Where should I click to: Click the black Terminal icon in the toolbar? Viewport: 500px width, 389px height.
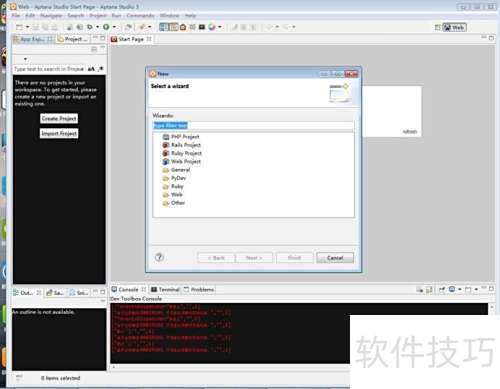click(202, 27)
